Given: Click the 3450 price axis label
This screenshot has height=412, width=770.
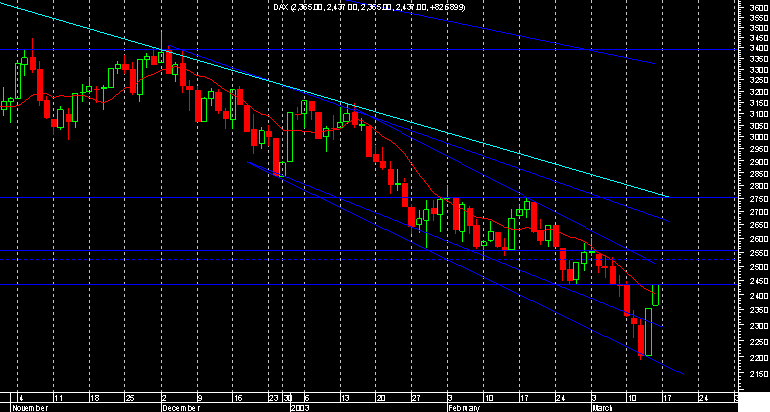Looking at the screenshot, I should pos(759,38).
